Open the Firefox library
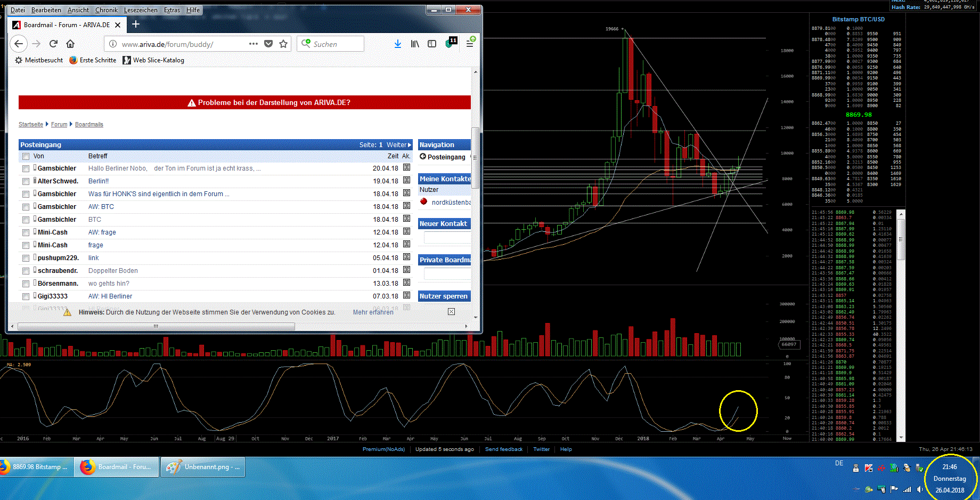The width and height of the screenshot is (980, 500). (x=415, y=44)
